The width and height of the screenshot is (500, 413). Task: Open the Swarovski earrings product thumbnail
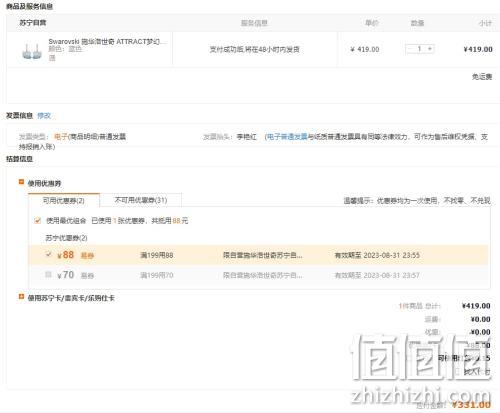(32, 51)
